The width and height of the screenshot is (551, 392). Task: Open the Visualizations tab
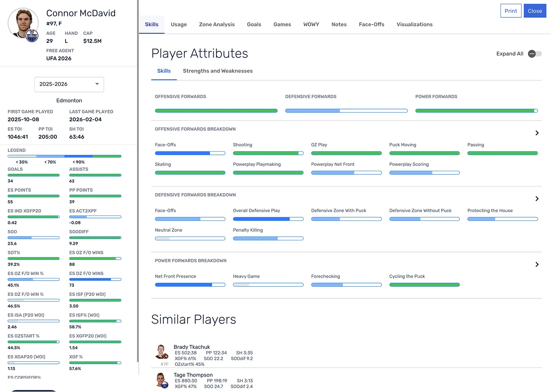415,24
